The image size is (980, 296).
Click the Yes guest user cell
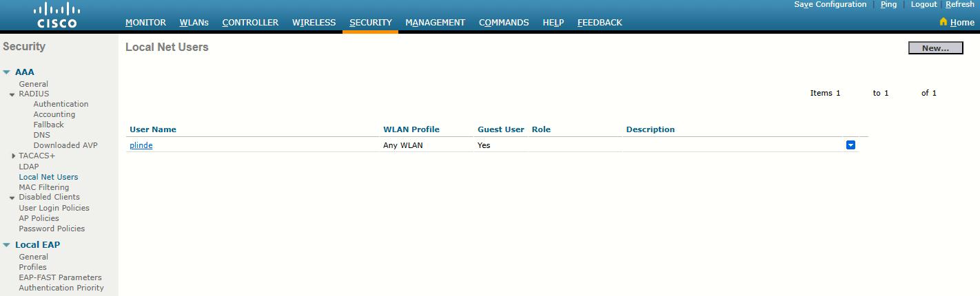484,145
